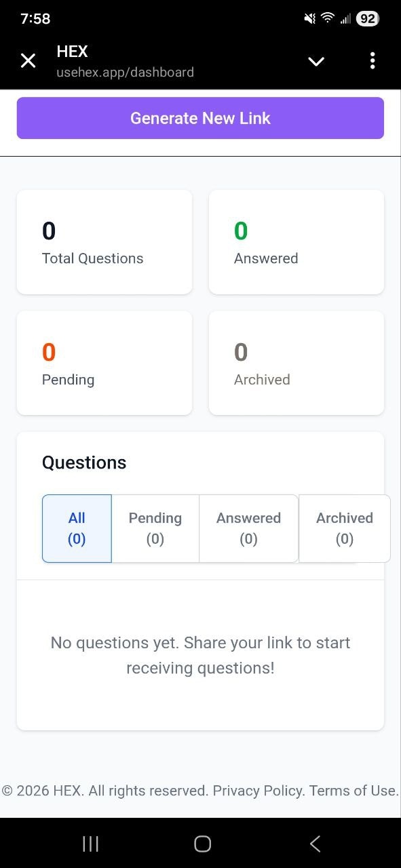401x868 pixels.
Task: Tap the Recents button in the navigation bar
Action: point(90,844)
